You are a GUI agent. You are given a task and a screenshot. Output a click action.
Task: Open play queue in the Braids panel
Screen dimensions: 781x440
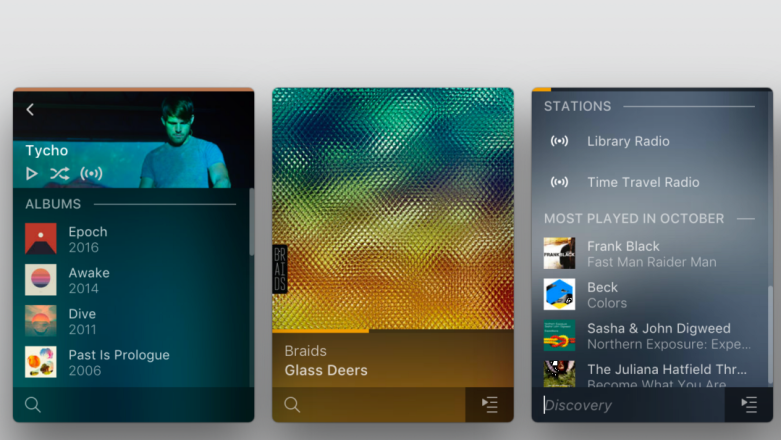point(490,405)
